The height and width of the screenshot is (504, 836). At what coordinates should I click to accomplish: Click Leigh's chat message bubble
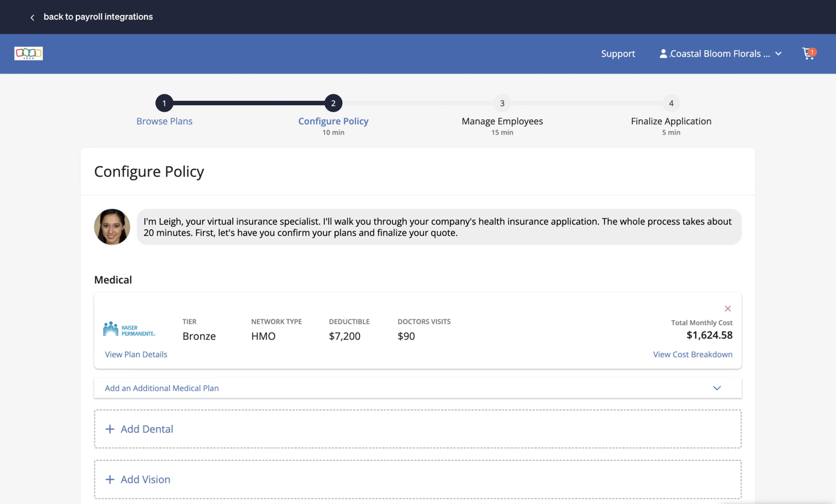439,227
